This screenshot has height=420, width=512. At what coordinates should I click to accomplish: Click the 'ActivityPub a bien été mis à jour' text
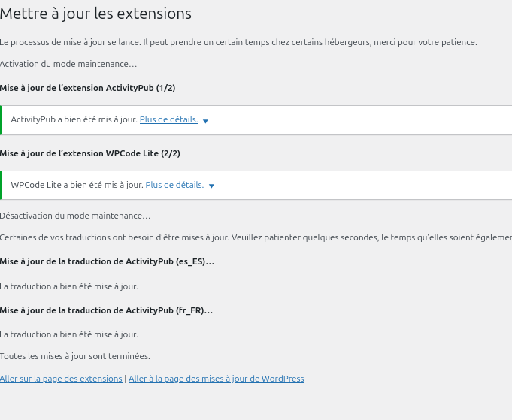click(74, 119)
